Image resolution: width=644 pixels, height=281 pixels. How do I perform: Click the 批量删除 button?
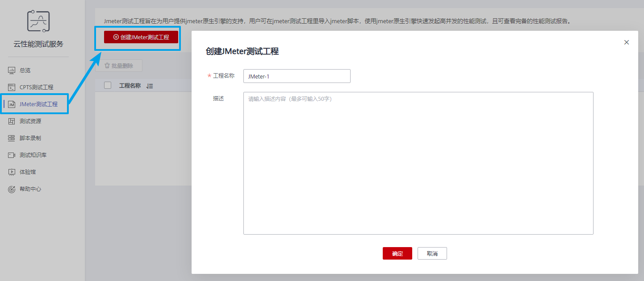click(119, 66)
